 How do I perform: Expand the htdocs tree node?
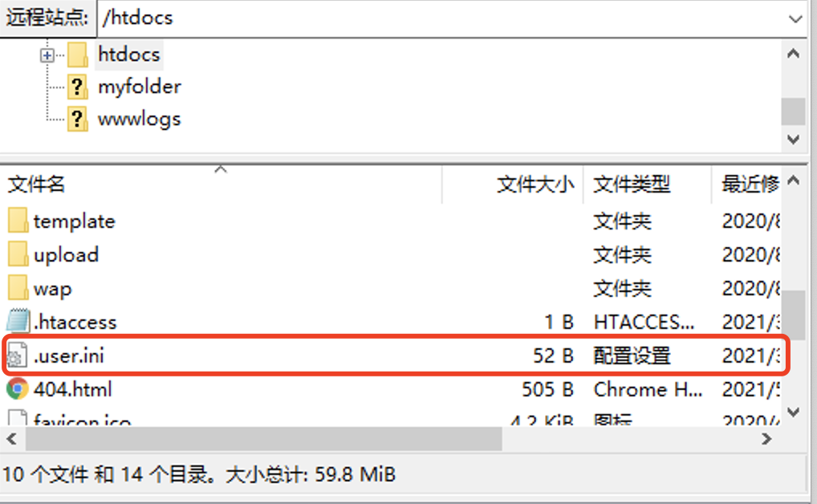tap(47, 55)
